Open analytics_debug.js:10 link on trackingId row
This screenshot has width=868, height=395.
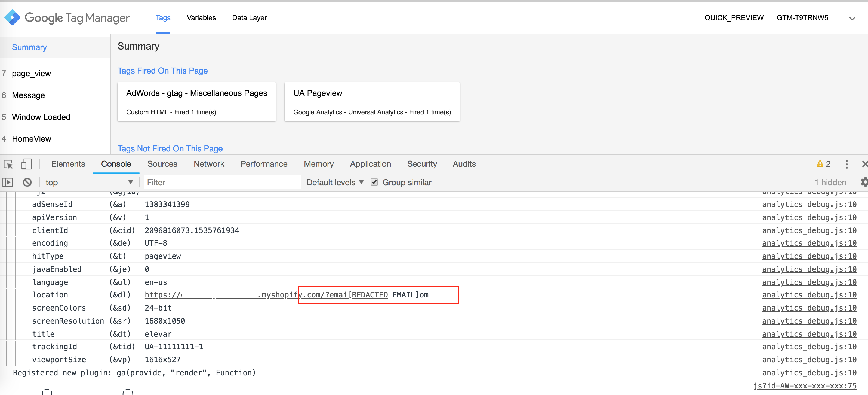809,347
